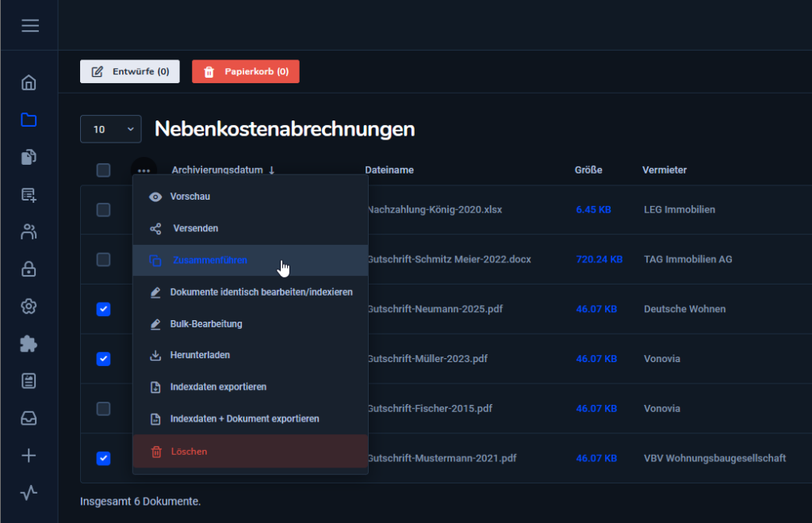Click VBV Wohnungsbaugesellschaft landlord cell
Viewport: 812px width, 523px height.
point(714,458)
